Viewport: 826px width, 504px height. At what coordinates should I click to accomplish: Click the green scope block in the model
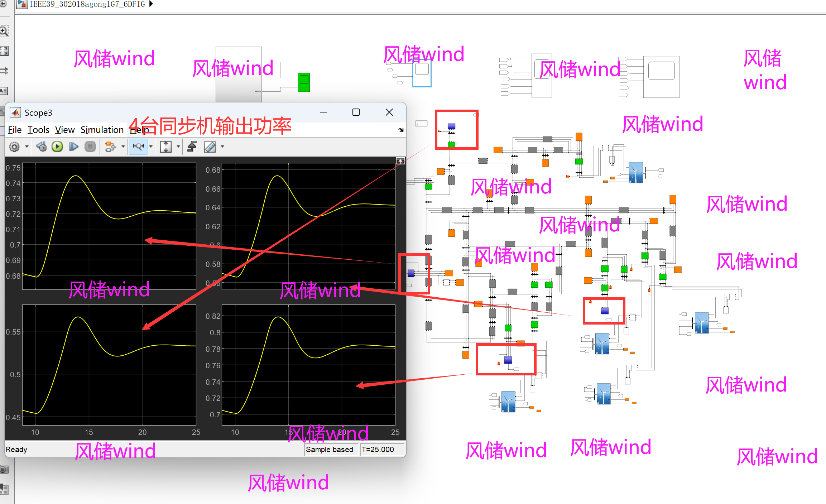304,82
